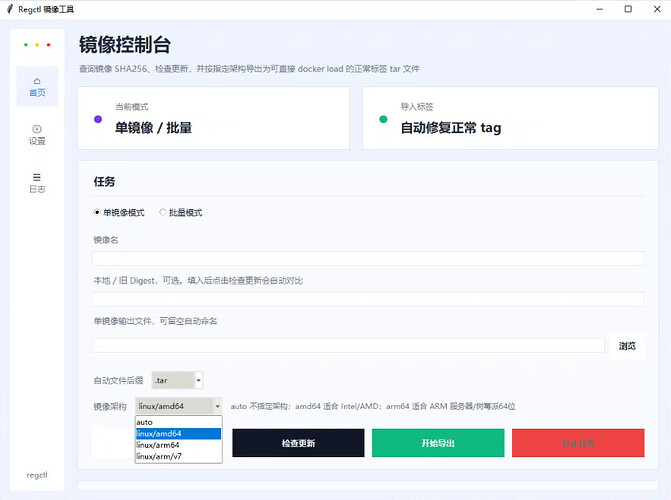671x500 pixels.
Task: Close the Regctl window
Action: (657, 9)
